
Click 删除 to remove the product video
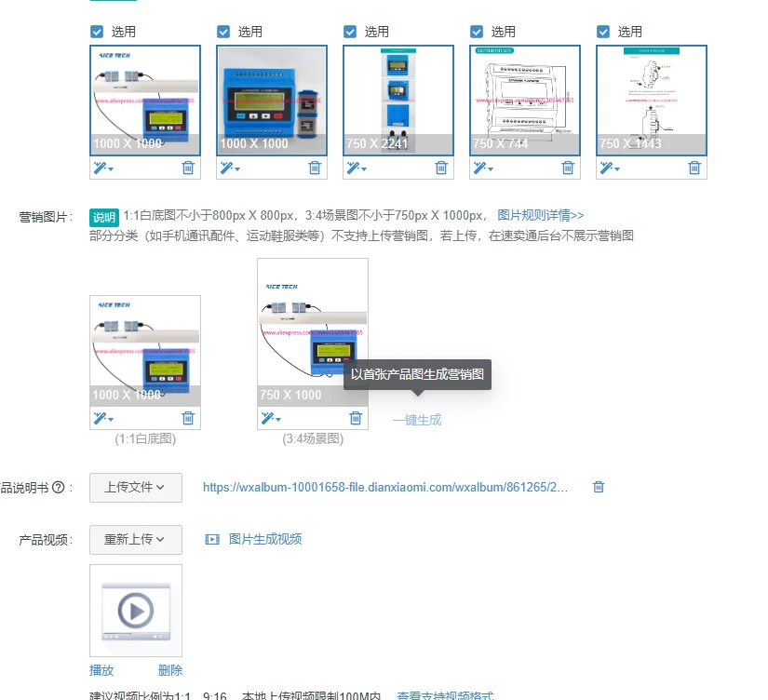pyautogui.click(x=170, y=670)
